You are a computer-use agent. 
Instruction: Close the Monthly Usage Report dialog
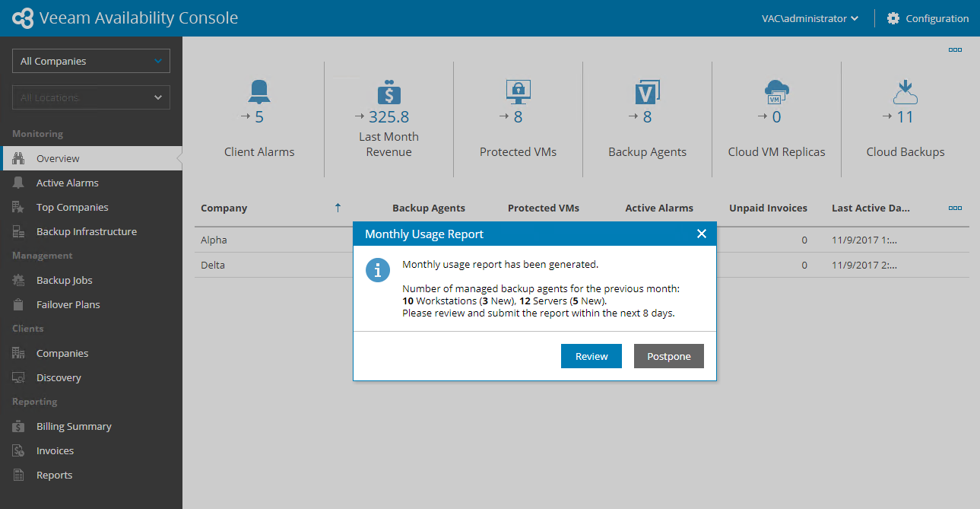702,234
